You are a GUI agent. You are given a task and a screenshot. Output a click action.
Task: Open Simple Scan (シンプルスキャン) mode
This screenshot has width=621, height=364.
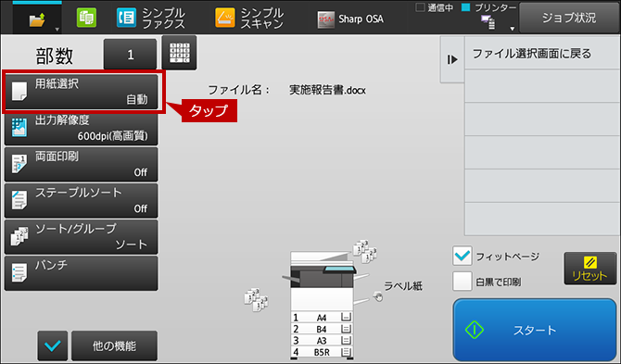pyautogui.click(x=249, y=19)
